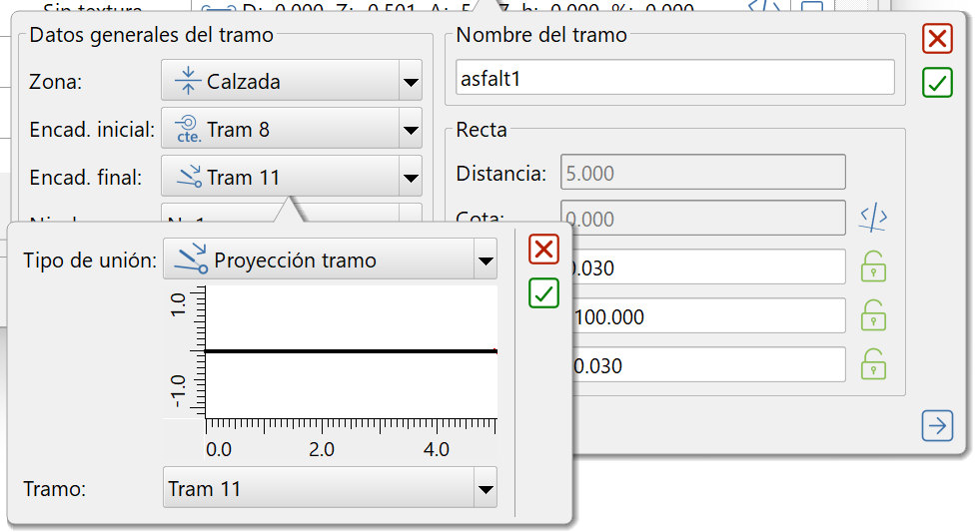980x532 pixels.
Task: Open Encad. final dropdown showing Tram 11
Action: (x=410, y=179)
